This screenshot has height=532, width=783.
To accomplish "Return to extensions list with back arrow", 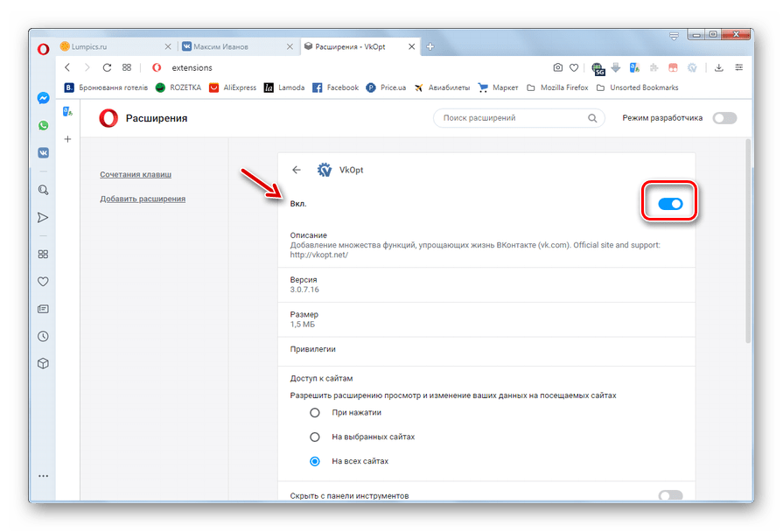I will [297, 170].
